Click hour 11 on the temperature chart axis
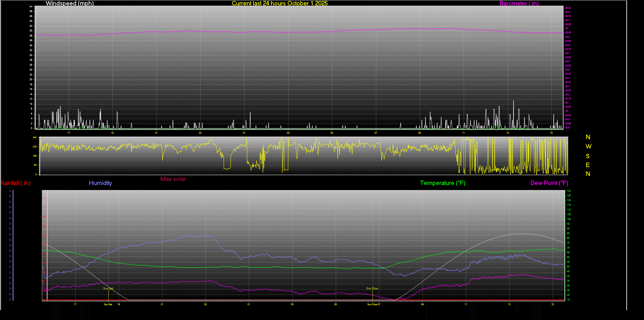This screenshot has height=320, width=644. click(x=466, y=304)
